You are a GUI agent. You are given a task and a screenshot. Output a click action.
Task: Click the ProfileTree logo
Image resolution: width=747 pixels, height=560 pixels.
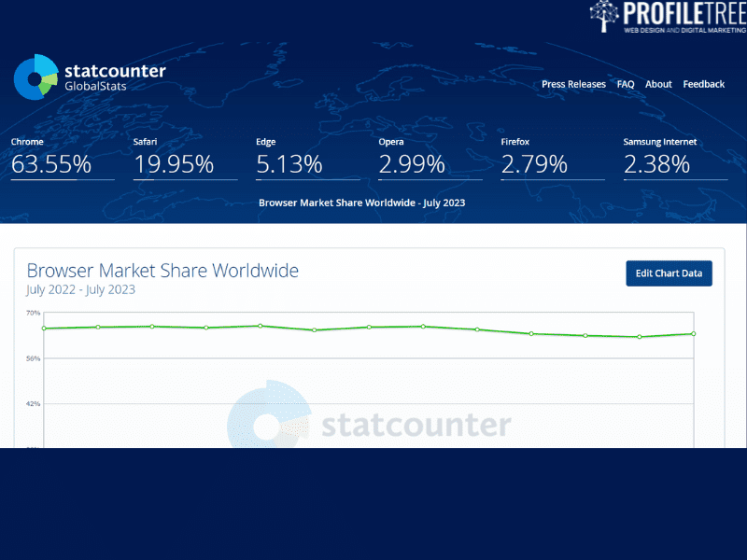668,17
